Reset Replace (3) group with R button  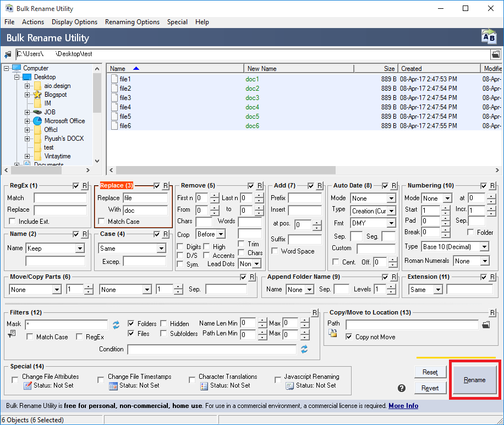pos(166,186)
